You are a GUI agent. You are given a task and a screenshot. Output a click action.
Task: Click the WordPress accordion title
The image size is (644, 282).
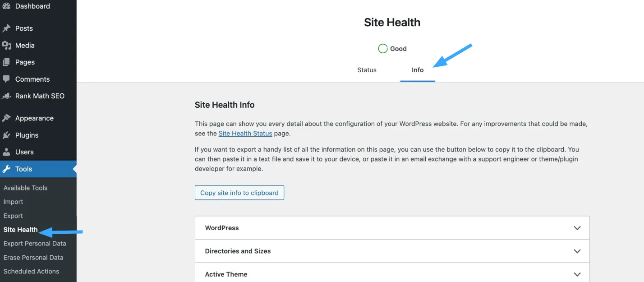[222, 228]
